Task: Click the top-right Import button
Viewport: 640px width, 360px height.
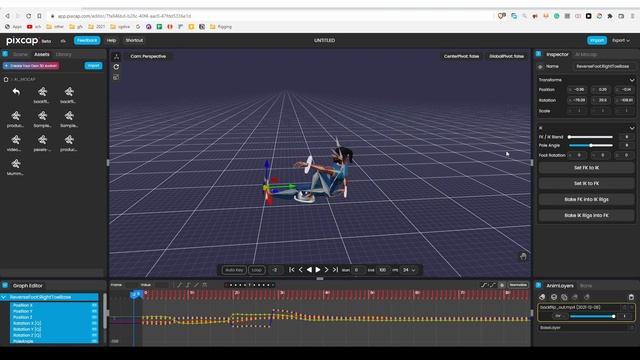Action: tap(597, 40)
